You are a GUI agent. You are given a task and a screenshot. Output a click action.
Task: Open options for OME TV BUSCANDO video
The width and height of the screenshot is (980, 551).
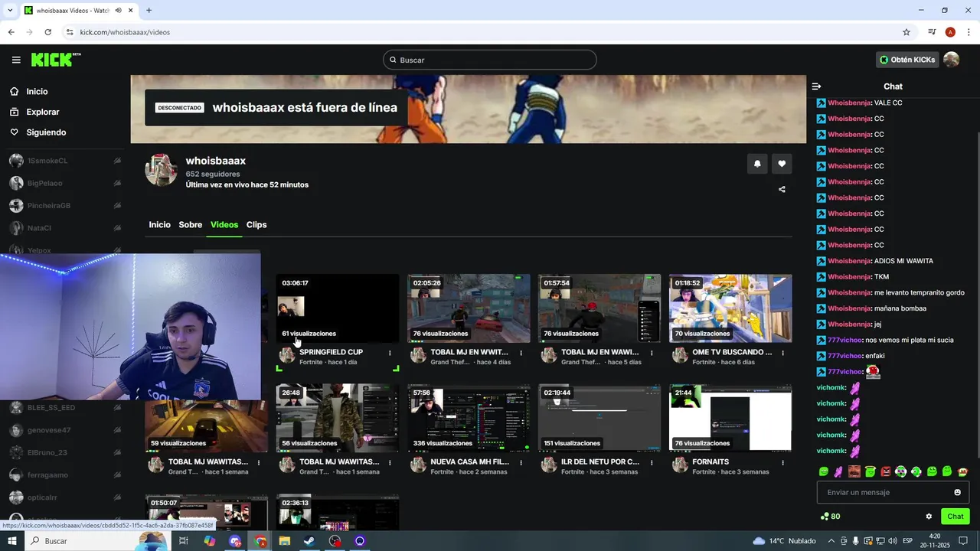tap(782, 353)
